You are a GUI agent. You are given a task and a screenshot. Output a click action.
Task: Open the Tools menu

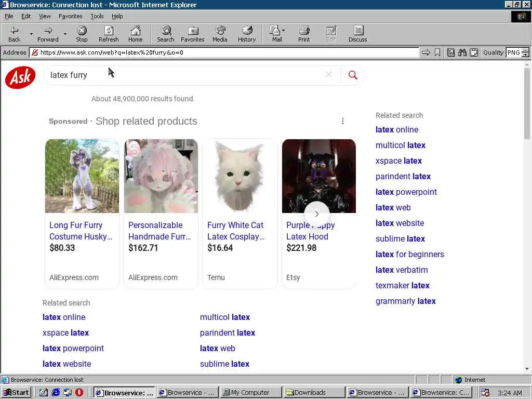point(97,16)
